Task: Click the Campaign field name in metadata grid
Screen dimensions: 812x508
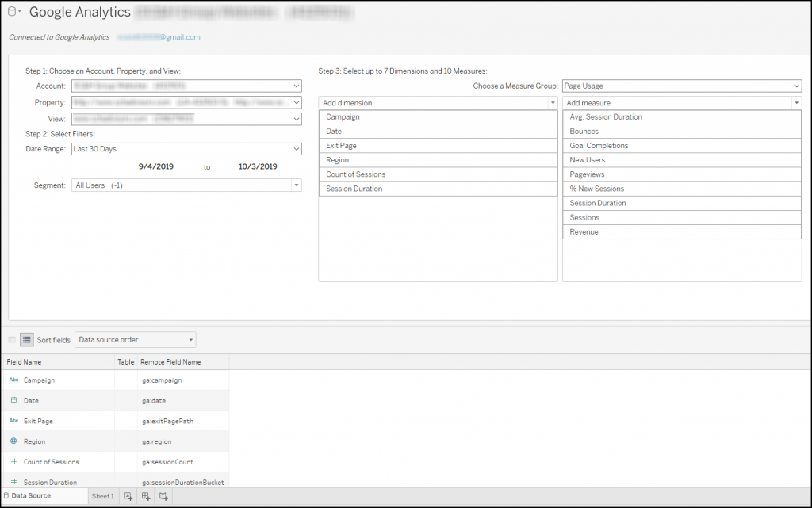Action: (39, 380)
